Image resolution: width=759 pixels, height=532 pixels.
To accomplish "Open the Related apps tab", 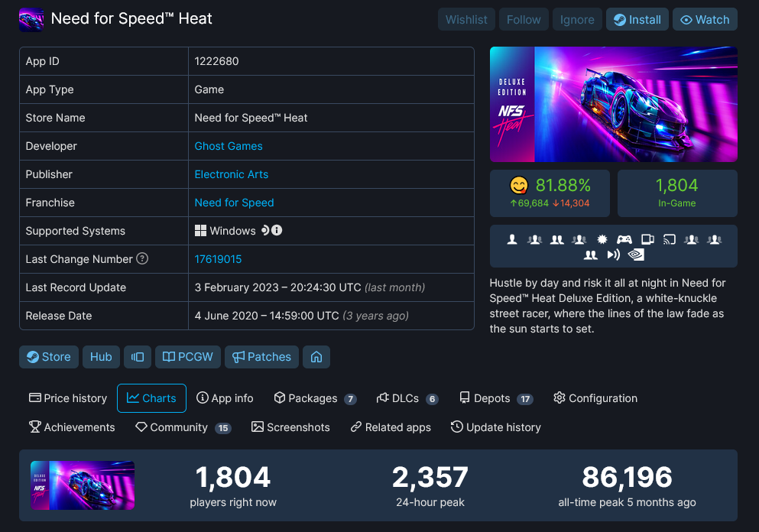I will pyautogui.click(x=391, y=427).
